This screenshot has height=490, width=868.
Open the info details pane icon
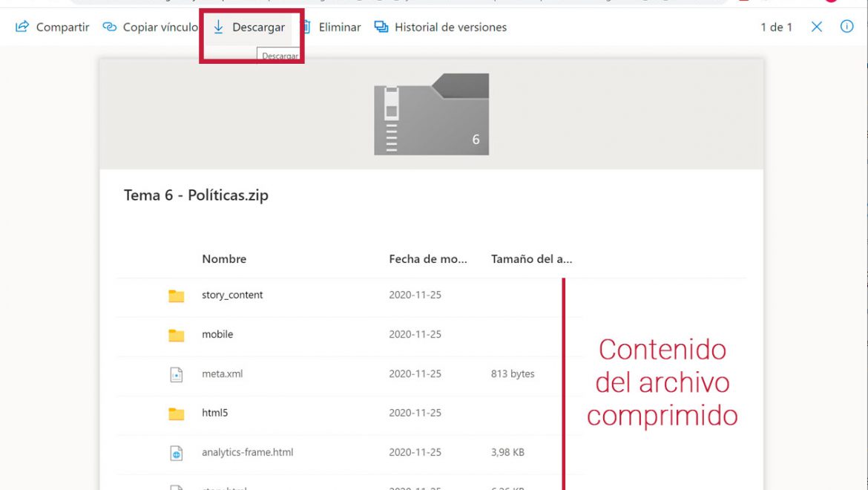(x=846, y=26)
